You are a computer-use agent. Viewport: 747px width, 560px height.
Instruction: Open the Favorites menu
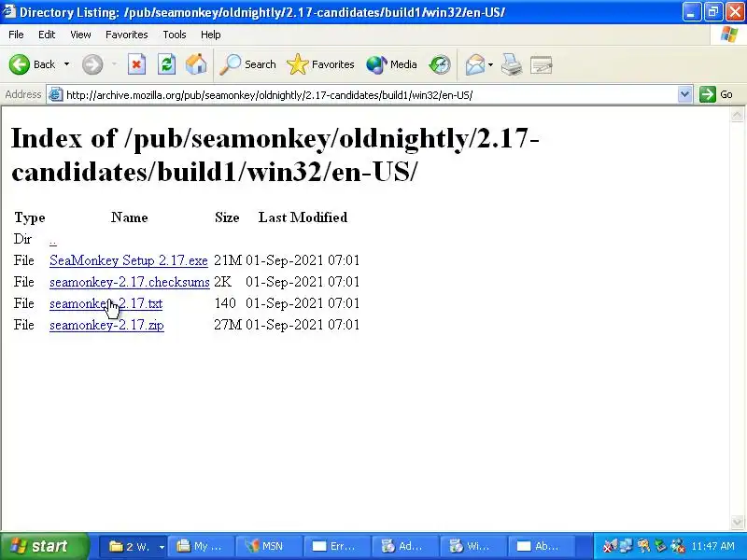point(127,35)
